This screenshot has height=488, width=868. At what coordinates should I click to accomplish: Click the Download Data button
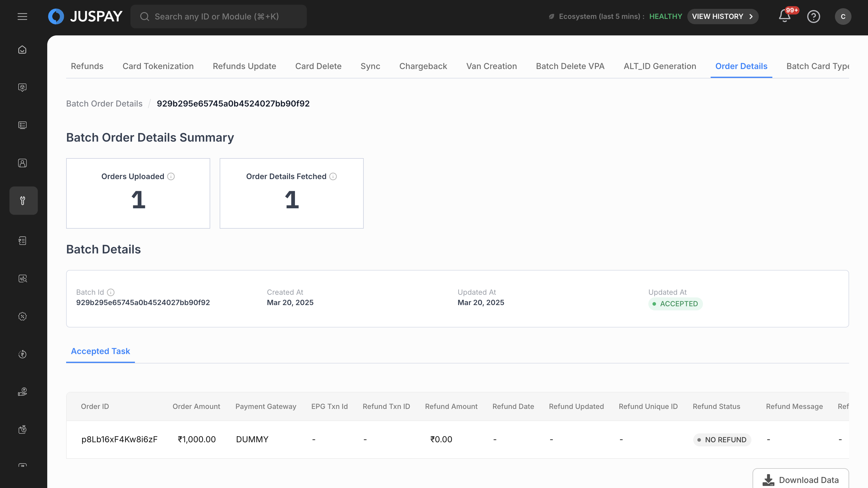[x=800, y=479]
